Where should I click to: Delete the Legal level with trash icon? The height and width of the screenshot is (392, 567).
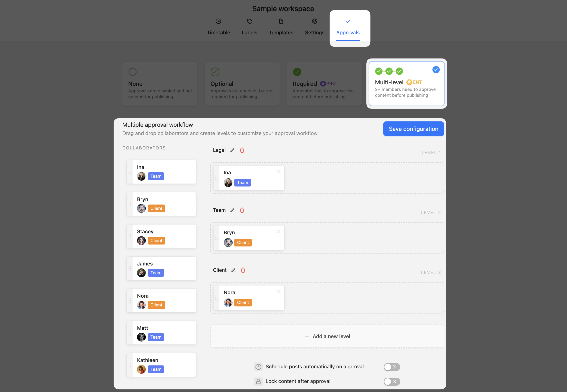[x=242, y=150]
